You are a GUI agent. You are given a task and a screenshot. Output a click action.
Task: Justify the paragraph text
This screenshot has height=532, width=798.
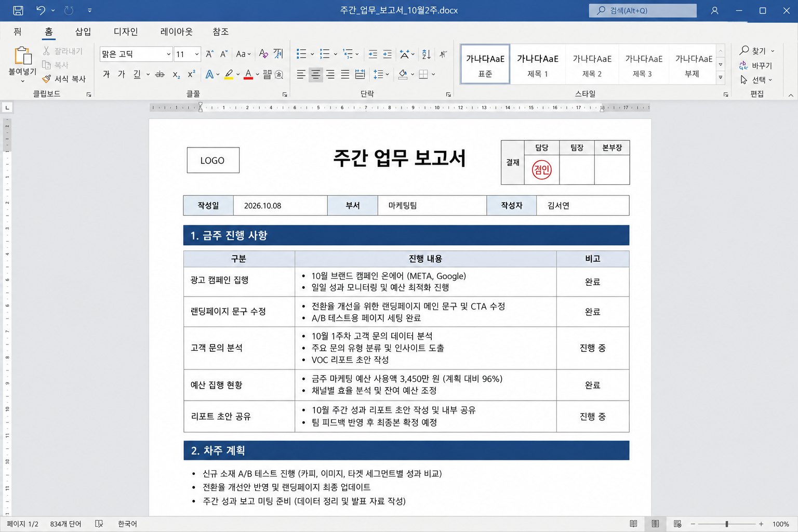coord(345,75)
